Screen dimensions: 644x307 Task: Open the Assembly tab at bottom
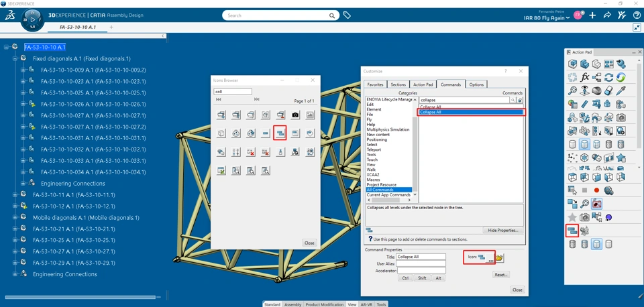[x=293, y=304]
